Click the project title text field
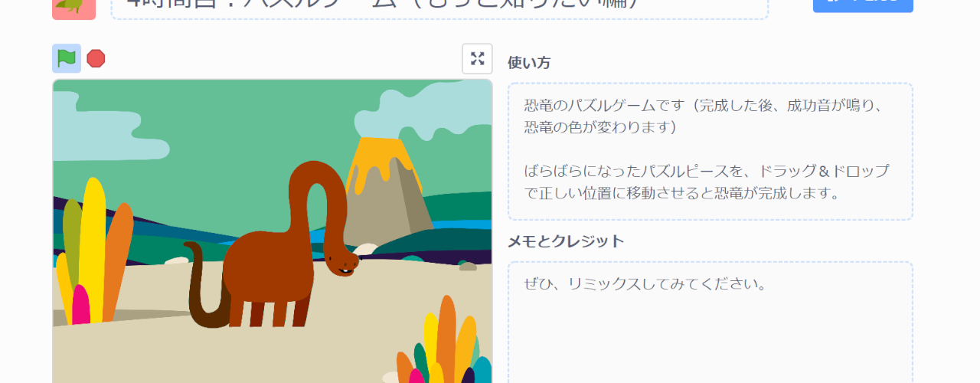The image size is (980, 383). tap(439, 8)
